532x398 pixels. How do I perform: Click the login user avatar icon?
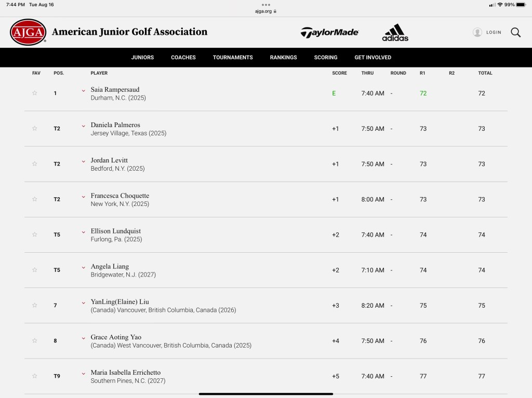pyautogui.click(x=477, y=32)
